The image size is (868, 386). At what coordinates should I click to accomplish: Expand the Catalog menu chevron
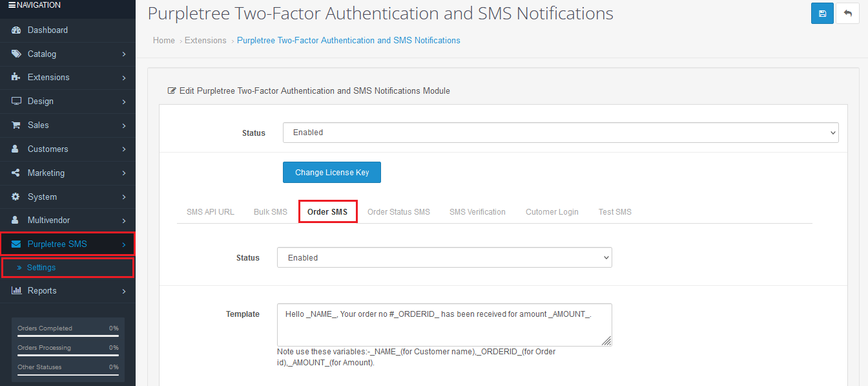[123, 54]
